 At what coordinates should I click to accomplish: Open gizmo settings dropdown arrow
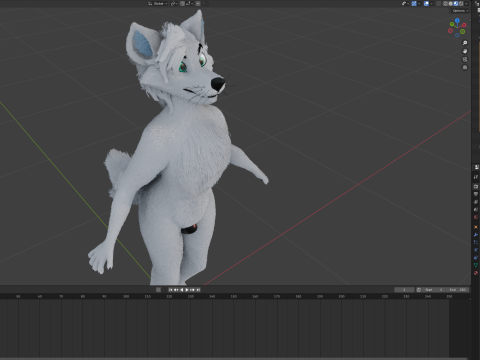[x=419, y=4]
